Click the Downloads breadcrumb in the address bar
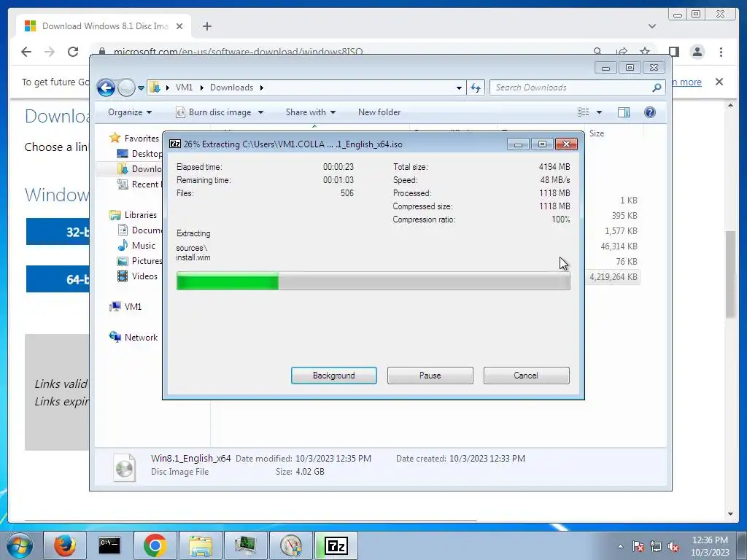The width and height of the screenshot is (747, 560). click(231, 87)
